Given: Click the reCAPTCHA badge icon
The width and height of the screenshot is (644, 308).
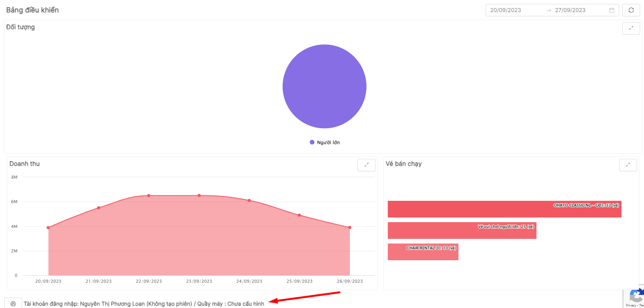Looking at the screenshot, I should (x=636, y=296).
